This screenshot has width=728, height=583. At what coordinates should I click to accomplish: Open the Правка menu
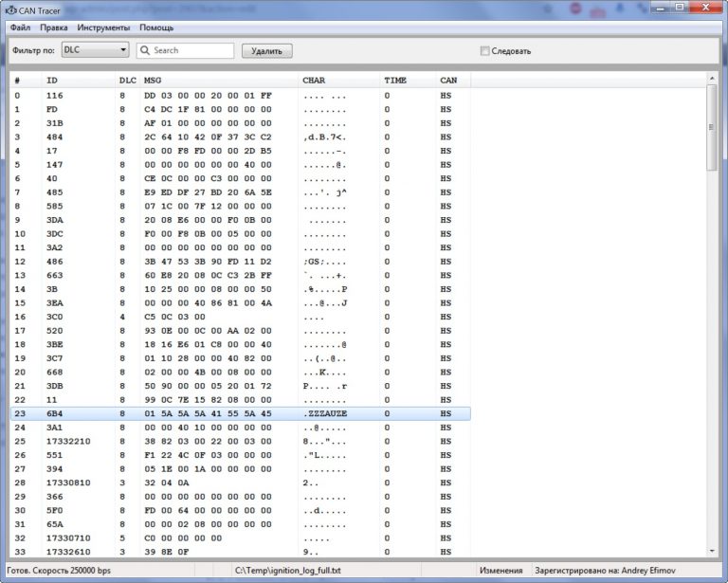pos(54,27)
